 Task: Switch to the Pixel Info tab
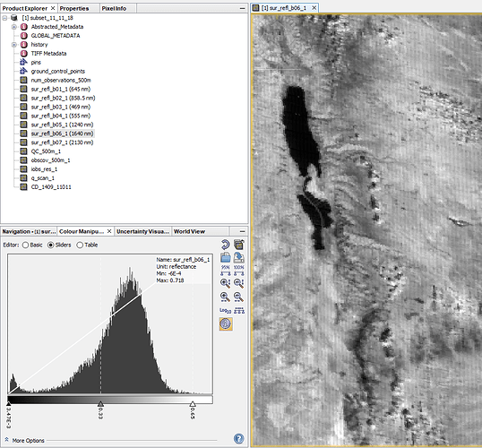(114, 8)
